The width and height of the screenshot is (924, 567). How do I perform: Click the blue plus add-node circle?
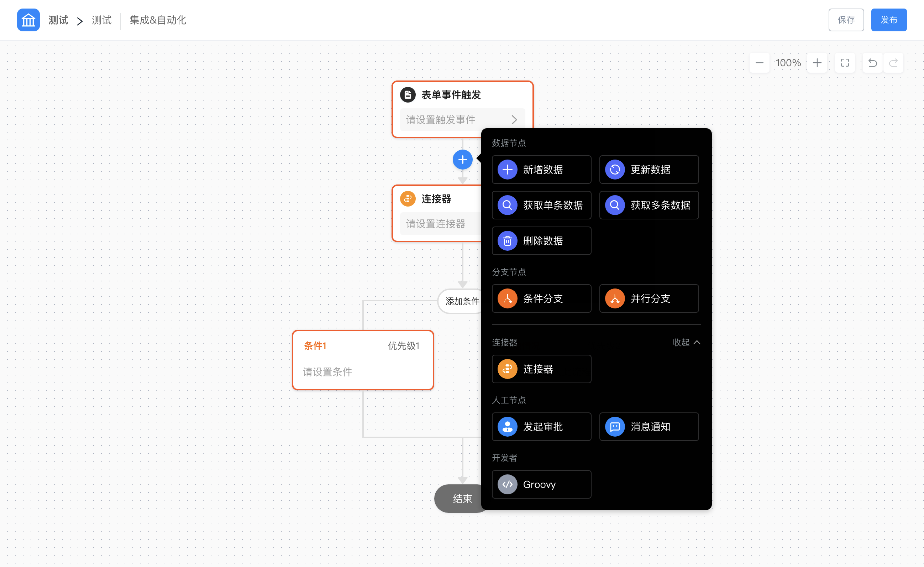click(x=462, y=160)
